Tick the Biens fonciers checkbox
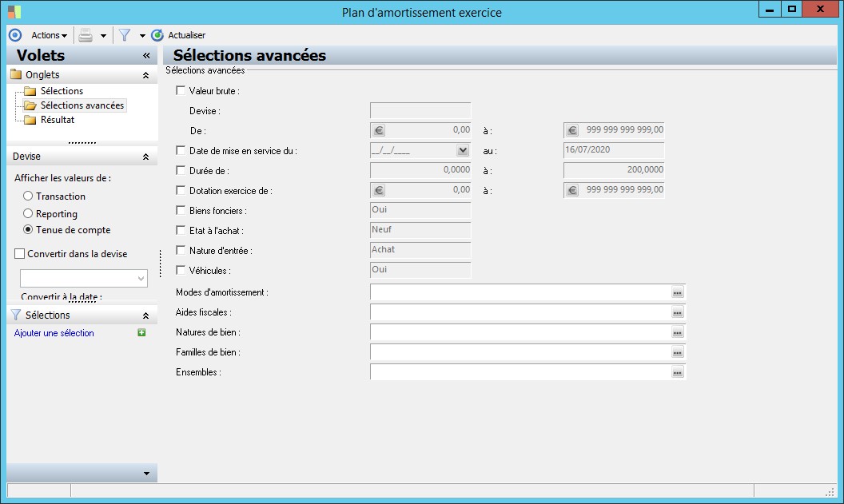Viewport: 844px width, 504px height. (x=181, y=211)
